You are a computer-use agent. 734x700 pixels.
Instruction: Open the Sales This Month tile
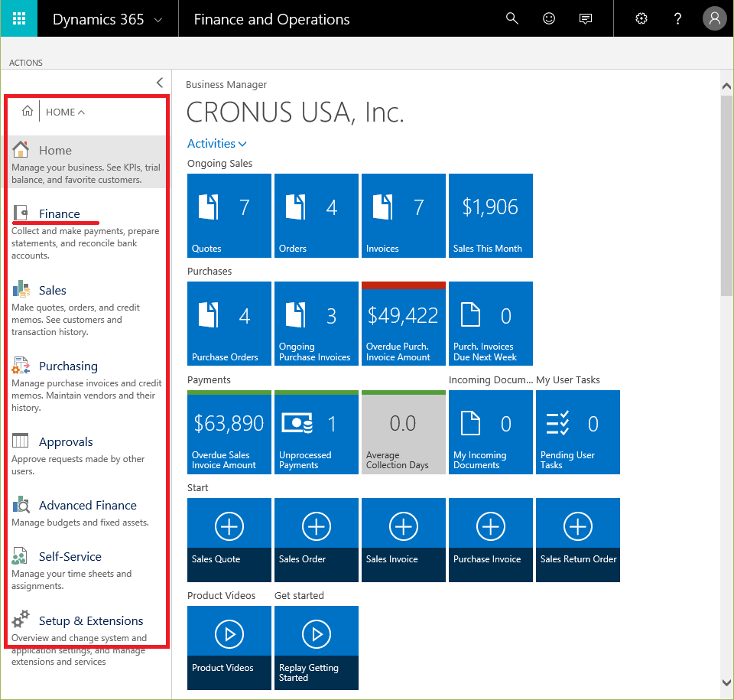pyautogui.click(x=491, y=216)
